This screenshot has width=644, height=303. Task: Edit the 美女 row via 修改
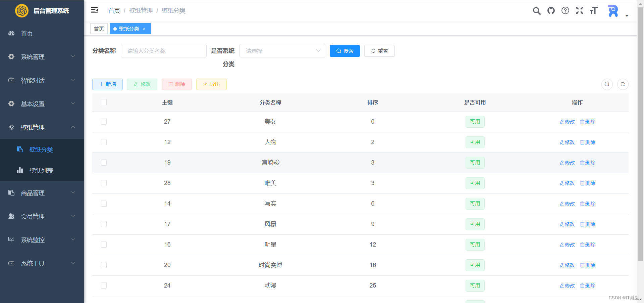coord(567,122)
